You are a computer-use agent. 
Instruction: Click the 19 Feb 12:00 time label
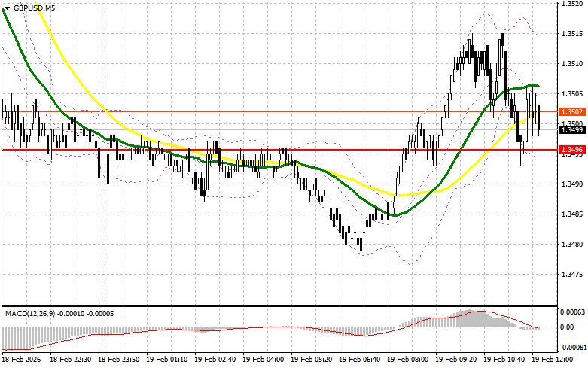click(552, 360)
